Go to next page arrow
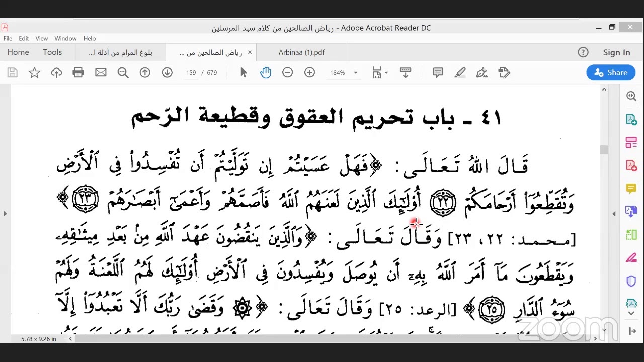The height and width of the screenshot is (362, 644). coord(167,73)
